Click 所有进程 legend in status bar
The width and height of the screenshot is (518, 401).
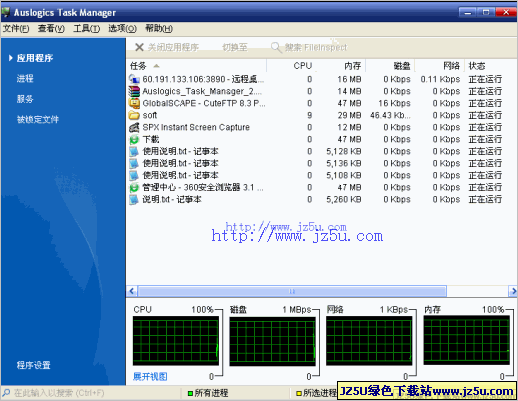point(208,393)
